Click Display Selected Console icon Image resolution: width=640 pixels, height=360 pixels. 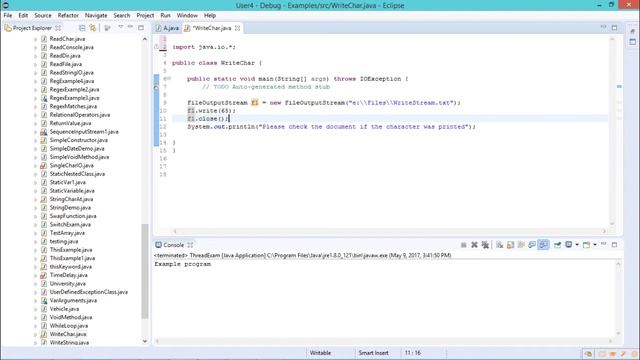569,245
